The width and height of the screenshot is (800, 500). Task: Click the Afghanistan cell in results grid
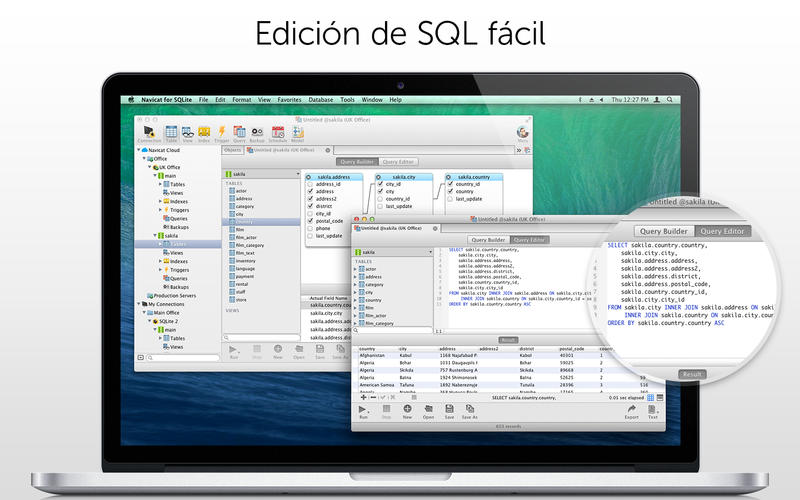click(x=372, y=356)
